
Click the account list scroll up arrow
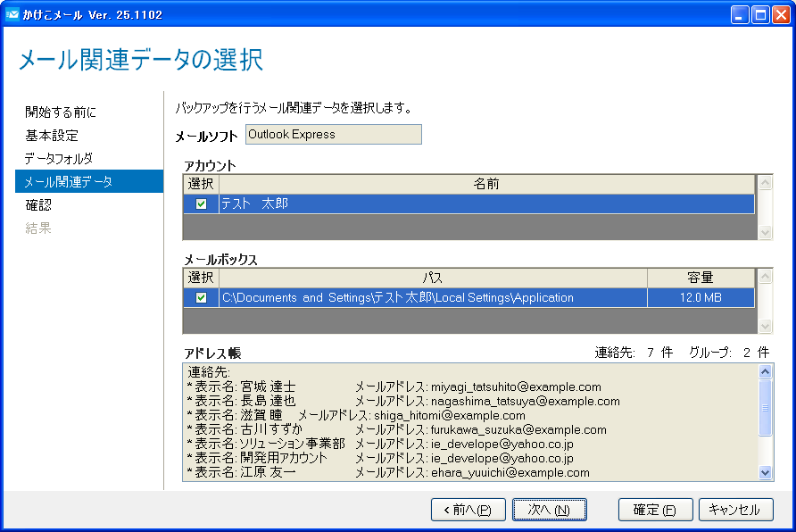(x=765, y=182)
